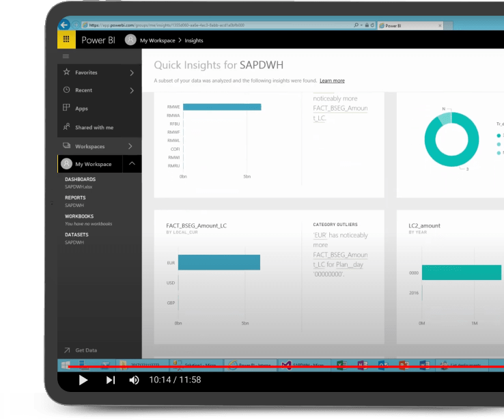
Task: Click the Favorites star icon
Action: tap(66, 72)
